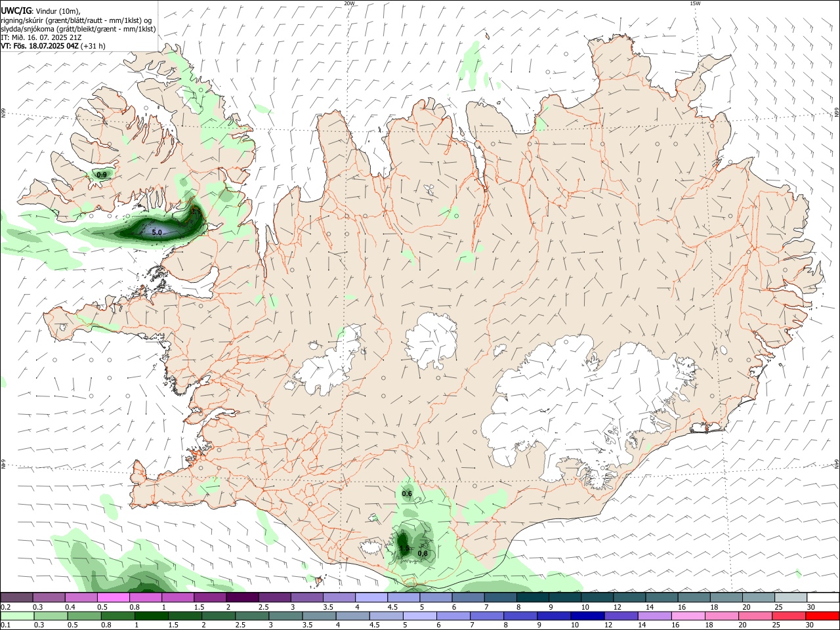Click the 0.8 precipitation value near south coast
This screenshot has width=840, height=630.
[x=423, y=553]
